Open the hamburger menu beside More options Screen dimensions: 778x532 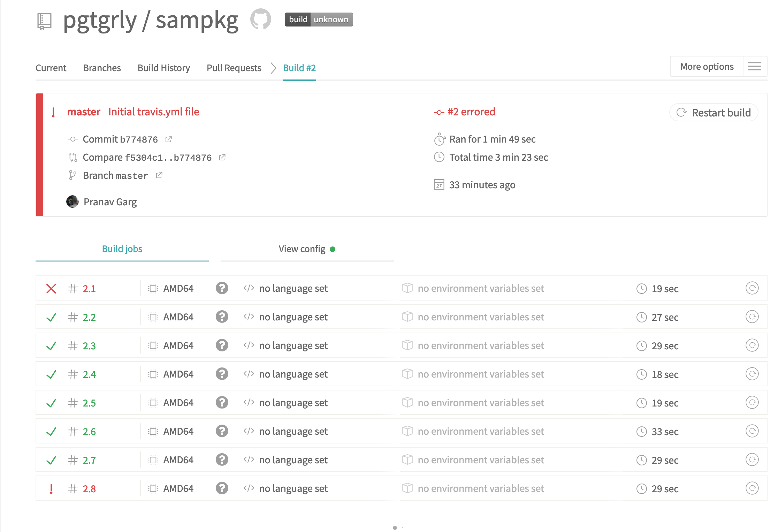coord(755,66)
